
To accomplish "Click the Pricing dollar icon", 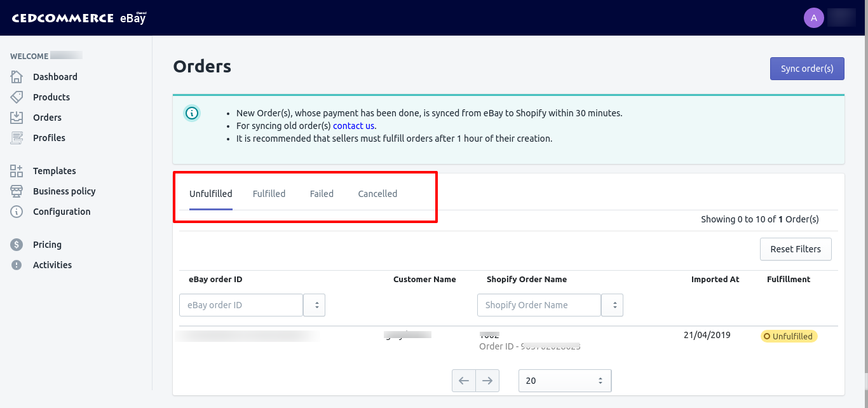I will pyautogui.click(x=17, y=245).
